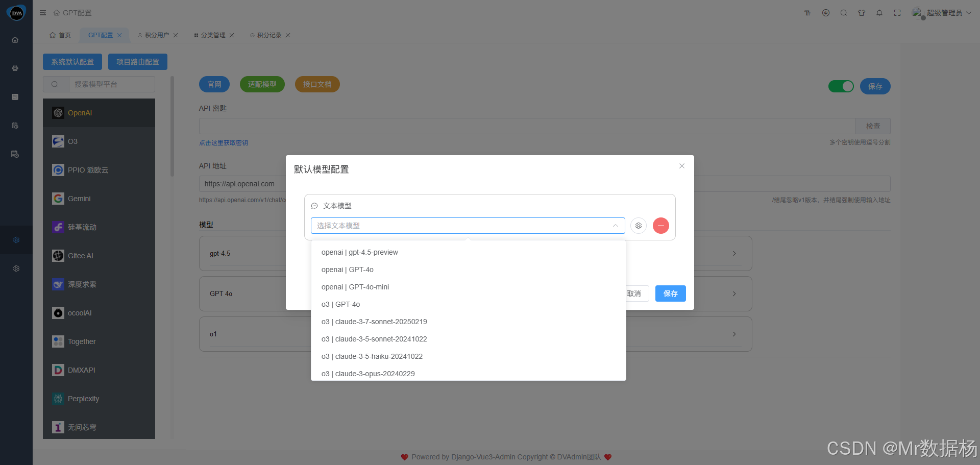980x465 pixels.
Task: Close the 默认模型配置 dialog
Action: pos(682,166)
